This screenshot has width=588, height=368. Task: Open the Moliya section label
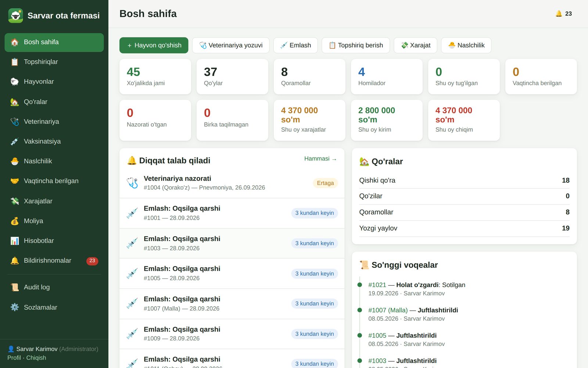(x=33, y=221)
